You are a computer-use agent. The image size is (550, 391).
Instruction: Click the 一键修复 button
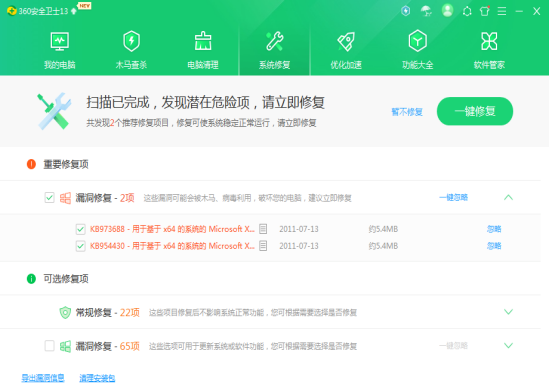[475, 111]
